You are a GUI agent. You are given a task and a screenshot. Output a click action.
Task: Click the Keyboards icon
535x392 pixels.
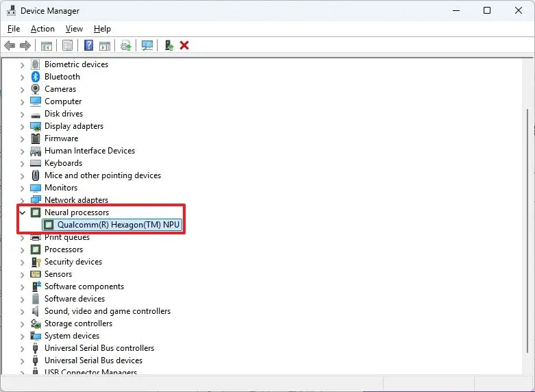(36, 163)
